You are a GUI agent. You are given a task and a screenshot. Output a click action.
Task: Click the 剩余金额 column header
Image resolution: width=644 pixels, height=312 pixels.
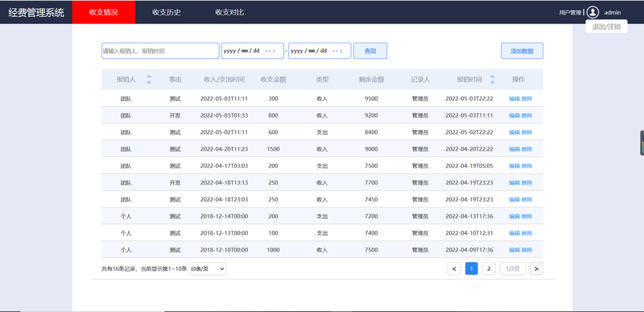[371, 80]
